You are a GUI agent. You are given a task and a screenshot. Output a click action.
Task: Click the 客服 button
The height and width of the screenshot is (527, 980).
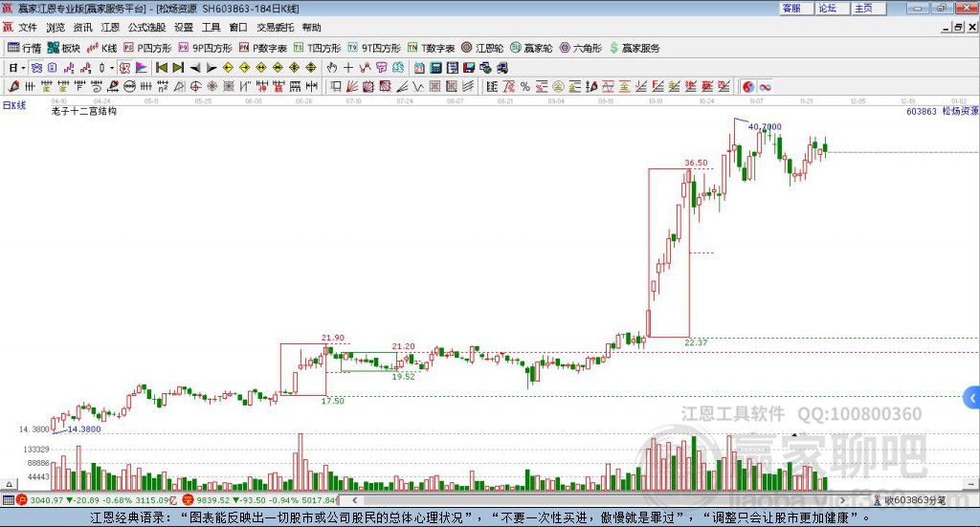pyautogui.click(x=795, y=8)
